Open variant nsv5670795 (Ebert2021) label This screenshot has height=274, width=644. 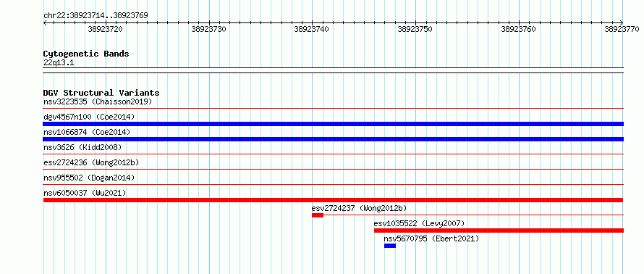pyautogui.click(x=432, y=238)
